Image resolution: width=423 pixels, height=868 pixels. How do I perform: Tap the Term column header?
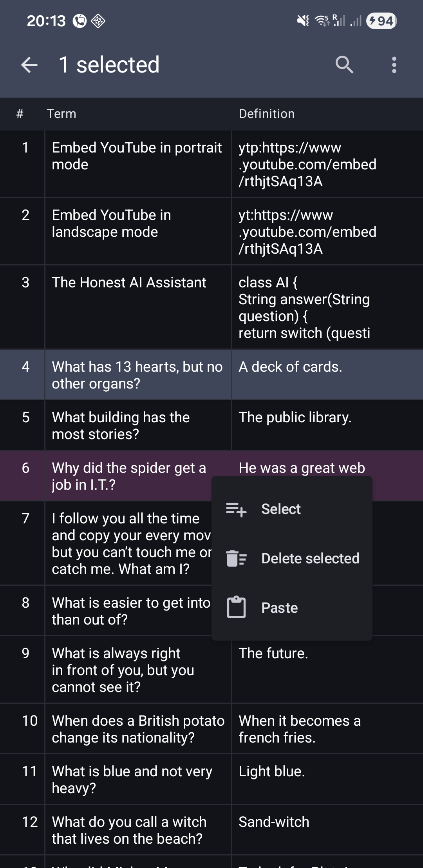(x=61, y=114)
